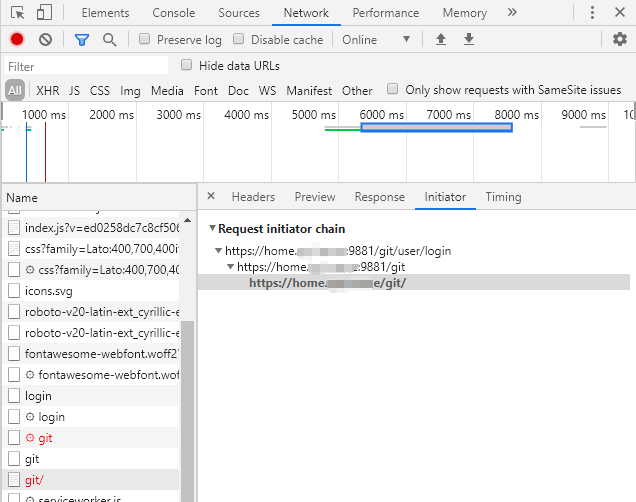Viewport: 636px width, 502px height.
Task: Focus the Filter text field
Action: pos(86,66)
